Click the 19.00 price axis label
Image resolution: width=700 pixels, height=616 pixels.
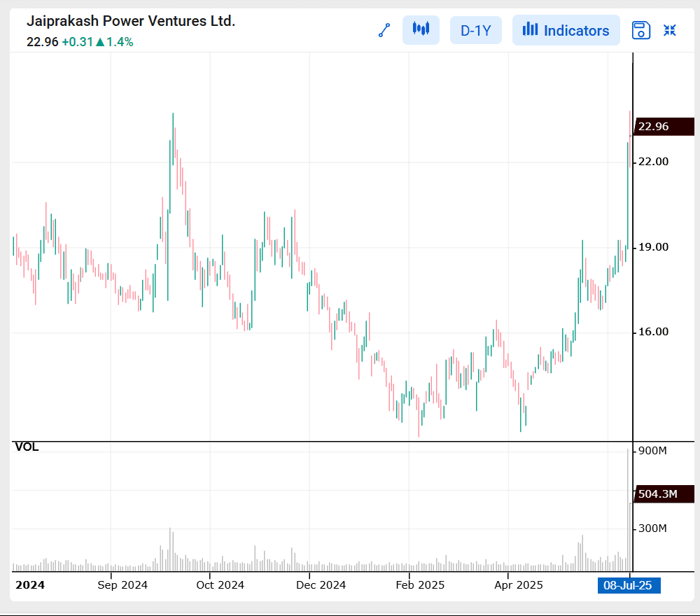[x=653, y=247]
